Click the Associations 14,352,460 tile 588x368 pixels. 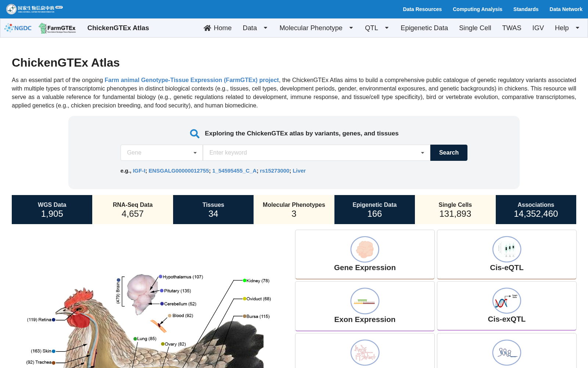click(x=536, y=209)
